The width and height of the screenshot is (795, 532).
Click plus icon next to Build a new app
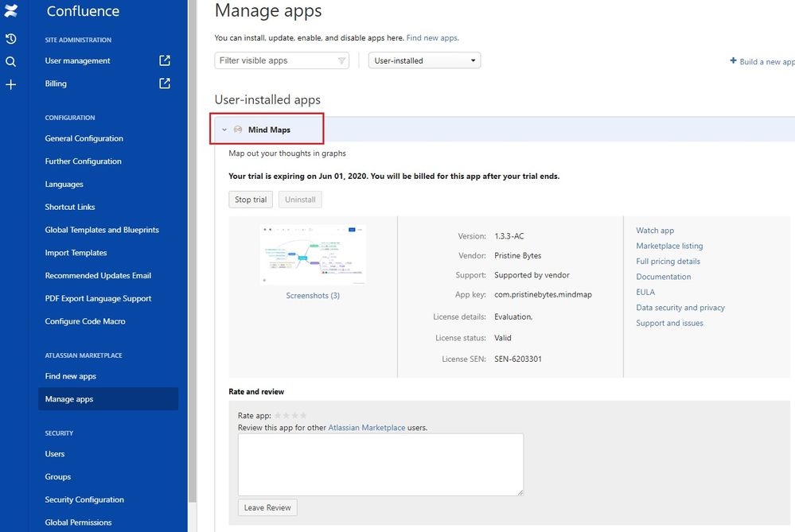click(733, 60)
